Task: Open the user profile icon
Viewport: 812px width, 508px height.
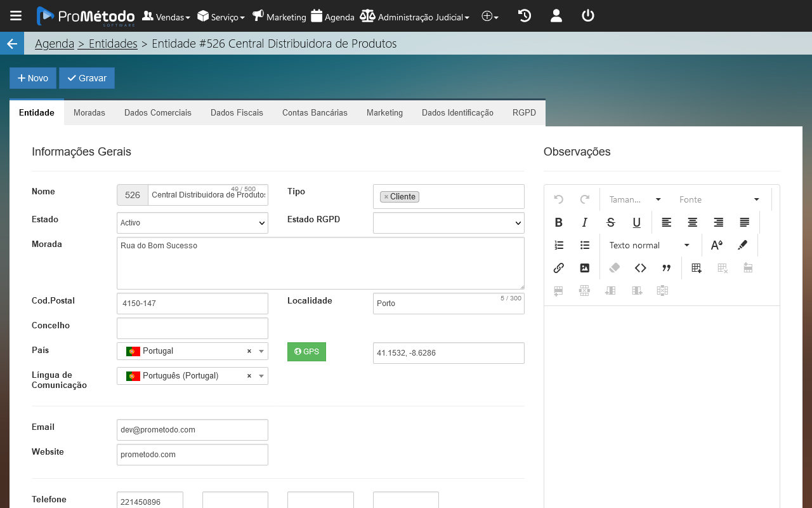Action: (556, 16)
